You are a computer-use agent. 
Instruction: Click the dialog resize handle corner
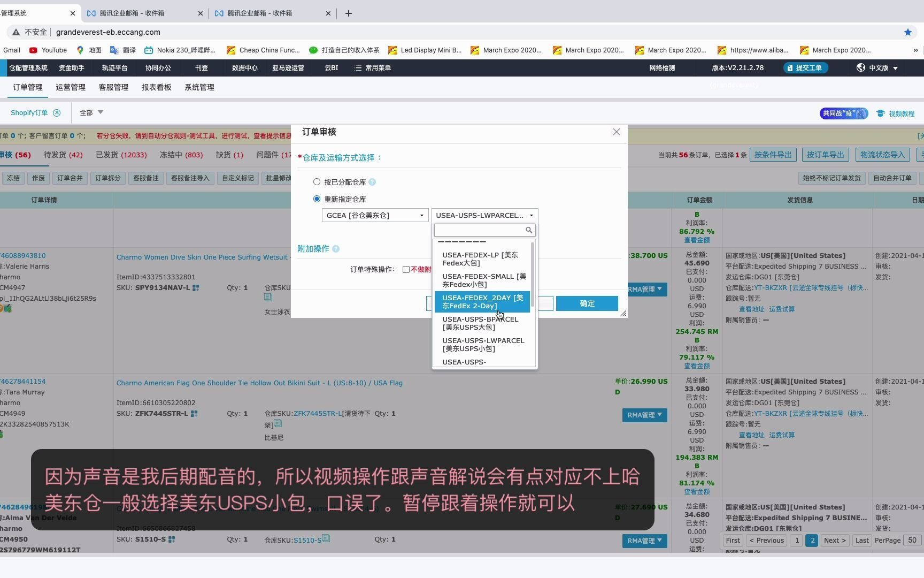coord(623,314)
